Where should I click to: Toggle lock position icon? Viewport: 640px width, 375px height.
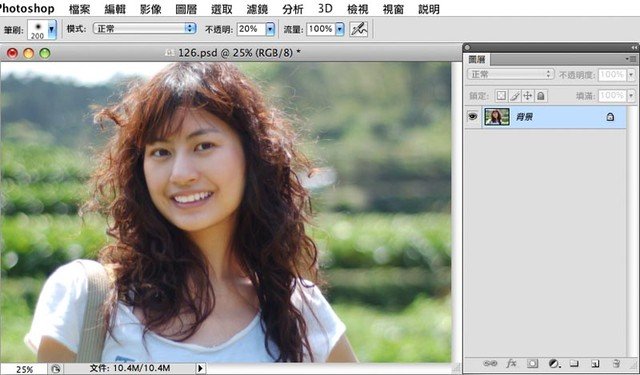point(527,96)
